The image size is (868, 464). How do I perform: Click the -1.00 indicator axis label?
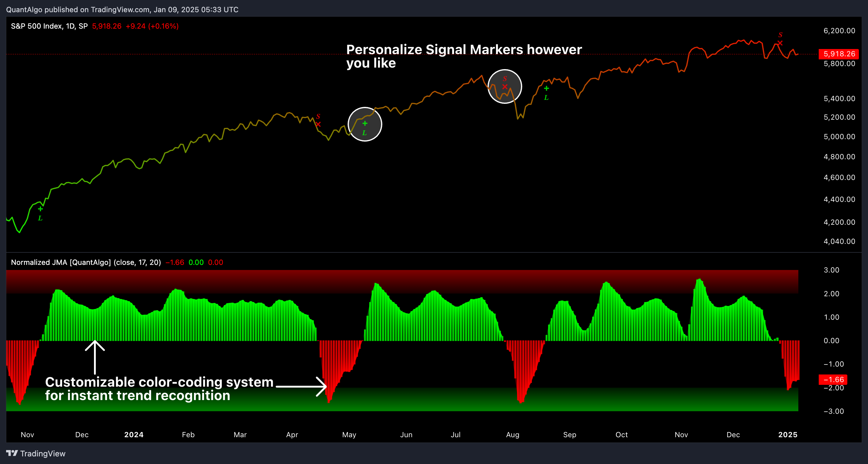(x=834, y=364)
